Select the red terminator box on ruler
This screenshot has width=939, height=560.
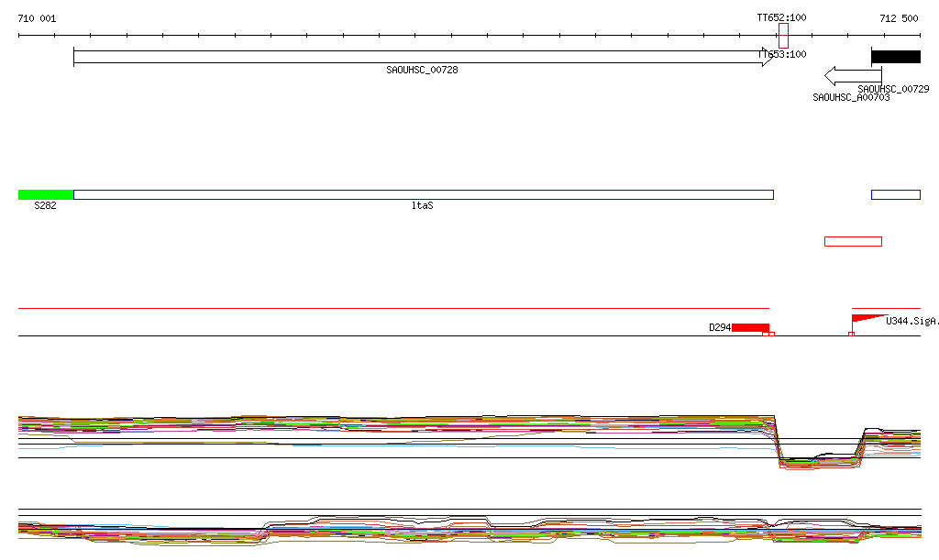(783, 36)
